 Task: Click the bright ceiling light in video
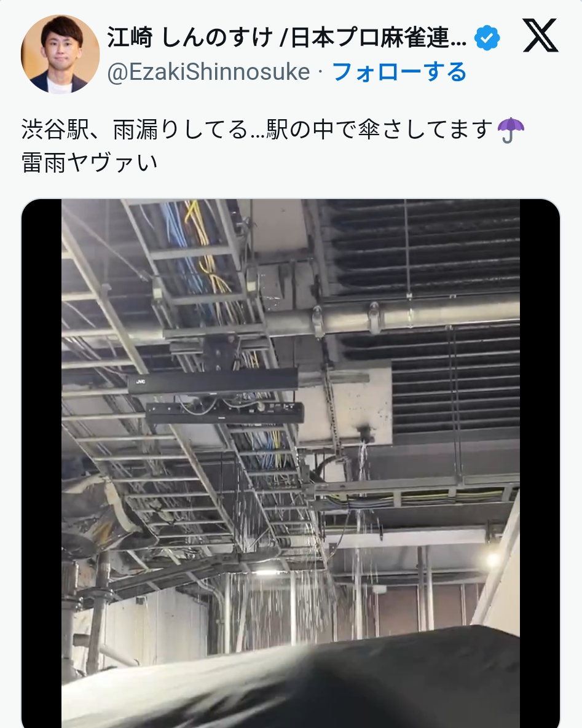click(x=492, y=559)
